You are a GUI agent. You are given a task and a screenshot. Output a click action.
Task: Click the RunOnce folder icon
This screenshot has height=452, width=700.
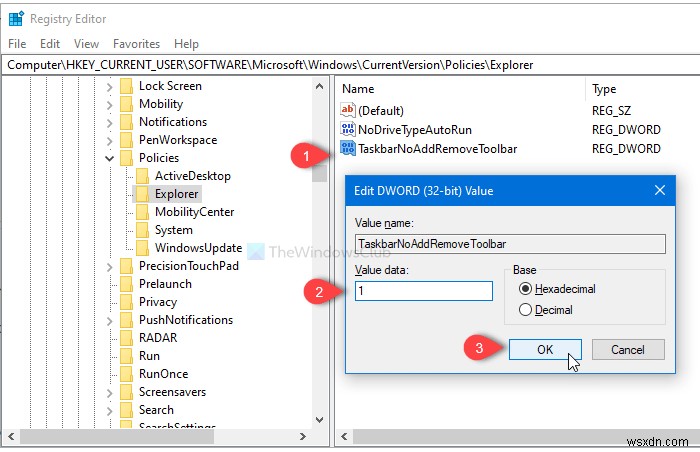127,374
